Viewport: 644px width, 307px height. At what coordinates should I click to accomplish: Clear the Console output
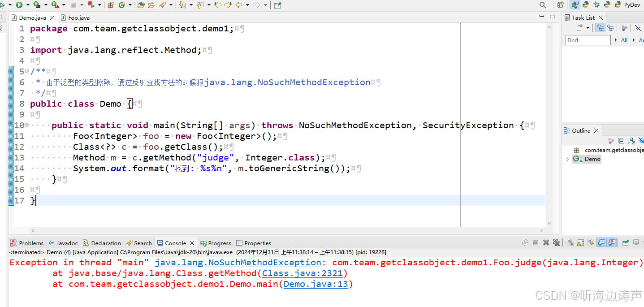click(x=570, y=242)
